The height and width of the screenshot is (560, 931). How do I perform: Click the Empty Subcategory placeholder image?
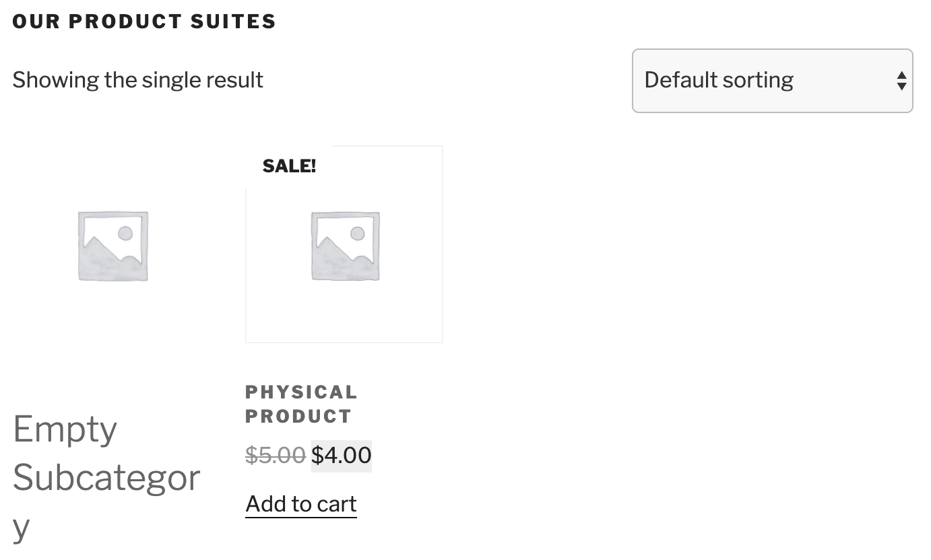113,246
